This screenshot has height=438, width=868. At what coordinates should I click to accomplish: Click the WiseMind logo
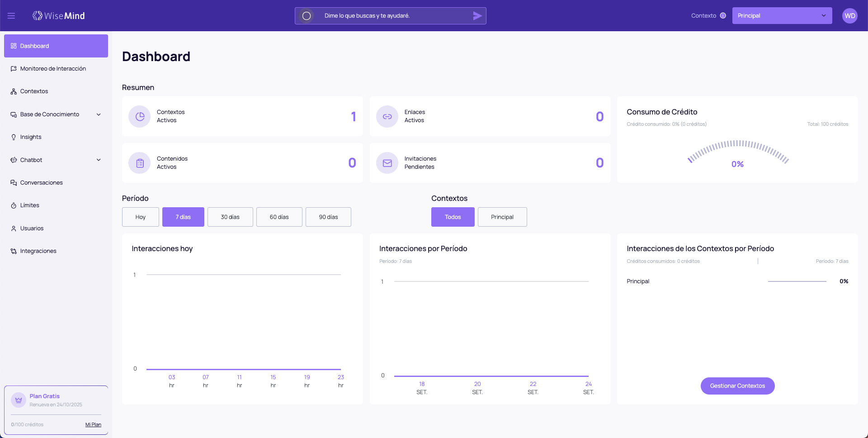pyautogui.click(x=59, y=16)
